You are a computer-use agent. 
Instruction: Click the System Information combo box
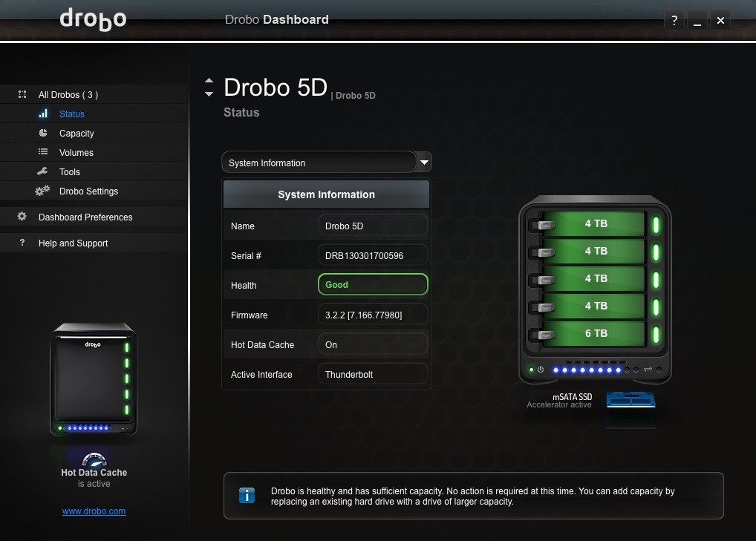(327, 163)
